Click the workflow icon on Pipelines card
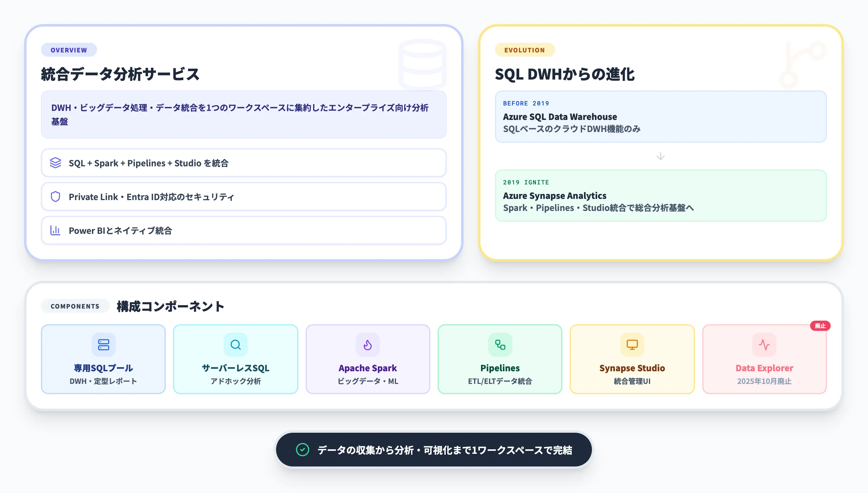 coord(500,345)
